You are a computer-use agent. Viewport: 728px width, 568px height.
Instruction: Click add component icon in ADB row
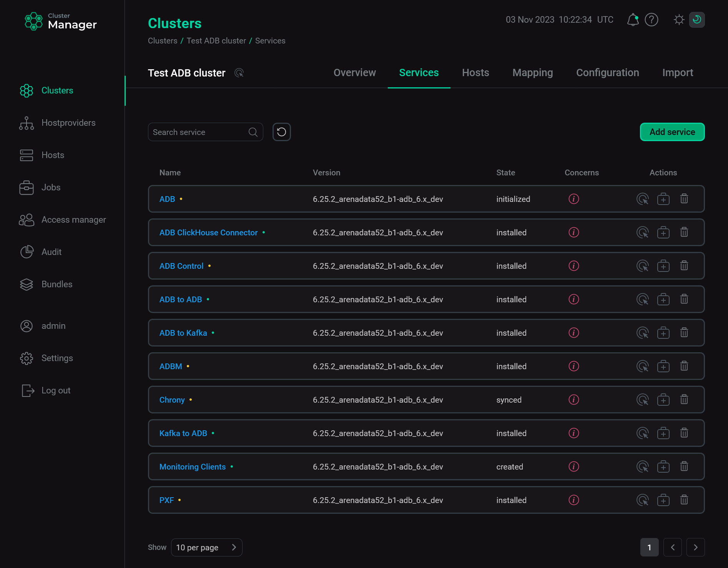coord(663,199)
